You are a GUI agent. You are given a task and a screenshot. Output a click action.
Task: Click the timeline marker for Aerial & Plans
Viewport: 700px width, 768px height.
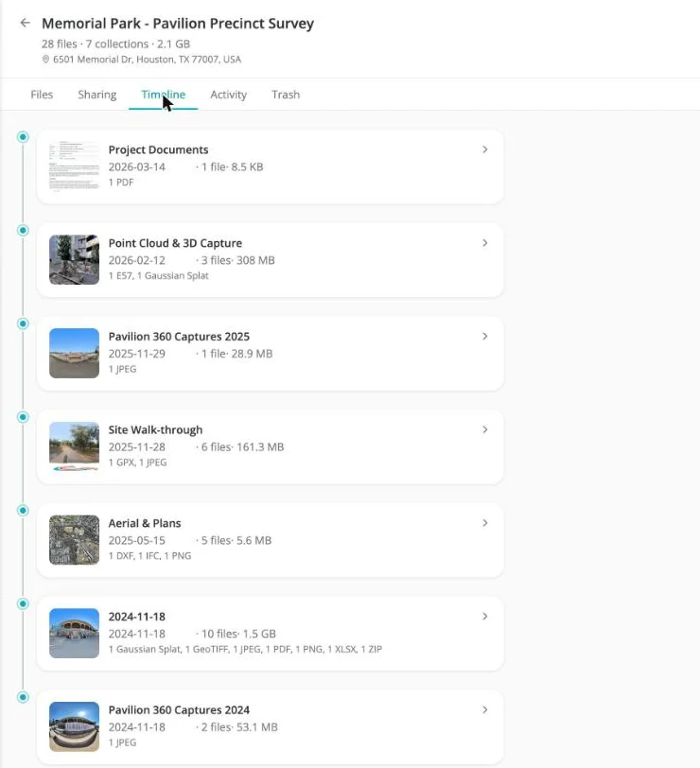[x=23, y=511]
